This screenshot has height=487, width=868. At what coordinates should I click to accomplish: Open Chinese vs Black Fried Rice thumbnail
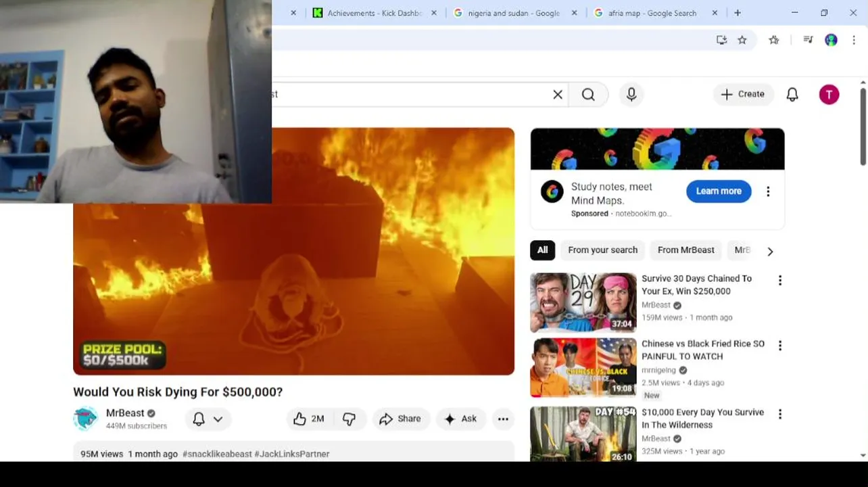[583, 367]
